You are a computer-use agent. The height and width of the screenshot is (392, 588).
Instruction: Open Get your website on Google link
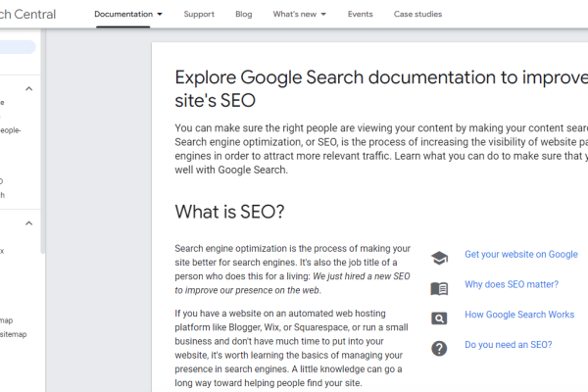pyautogui.click(x=521, y=255)
